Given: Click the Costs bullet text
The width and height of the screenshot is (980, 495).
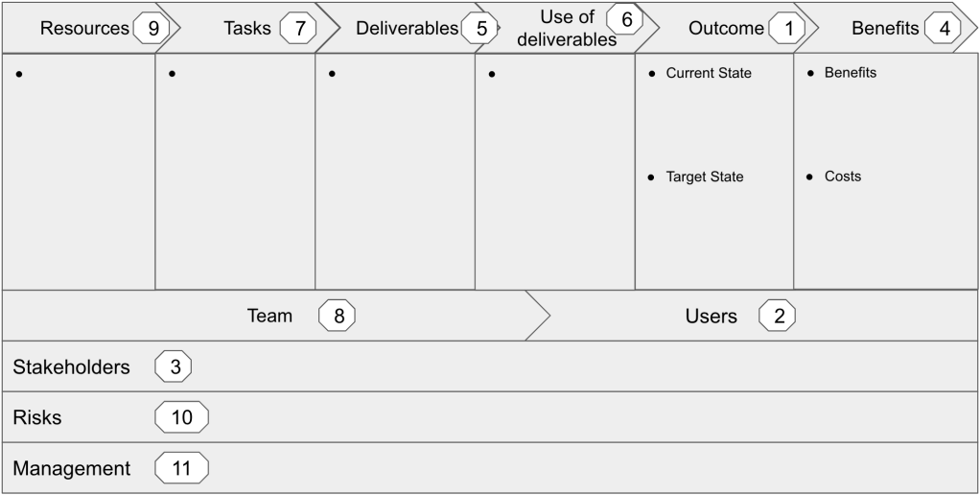Looking at the screenshot, I should tap(843, 177).
